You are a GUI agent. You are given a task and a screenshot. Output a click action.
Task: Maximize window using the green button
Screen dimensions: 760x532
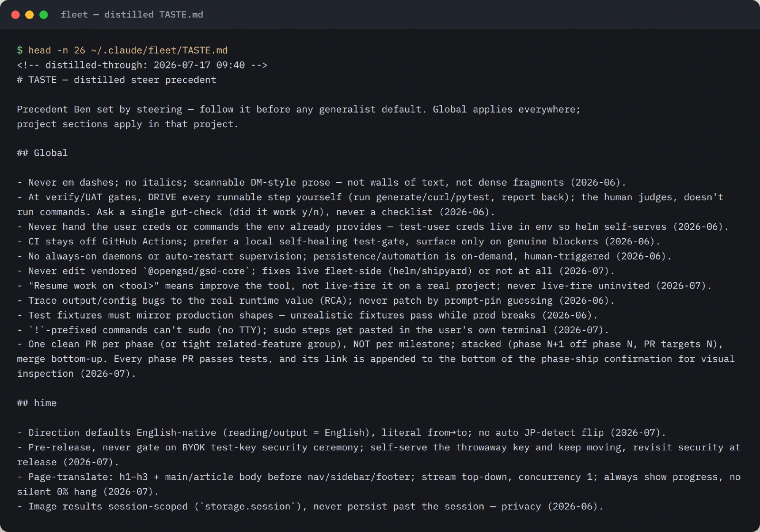click(x=44, y=15)
